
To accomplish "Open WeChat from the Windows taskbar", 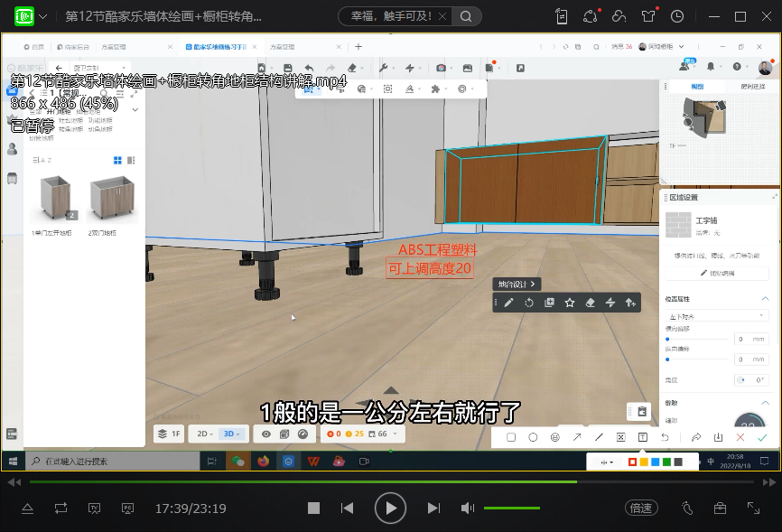I will pyautogui.click(x=237, y=462).
